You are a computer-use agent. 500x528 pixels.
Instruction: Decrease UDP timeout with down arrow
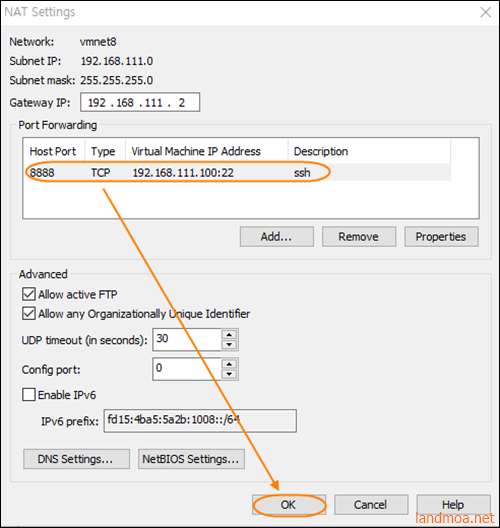229,344
